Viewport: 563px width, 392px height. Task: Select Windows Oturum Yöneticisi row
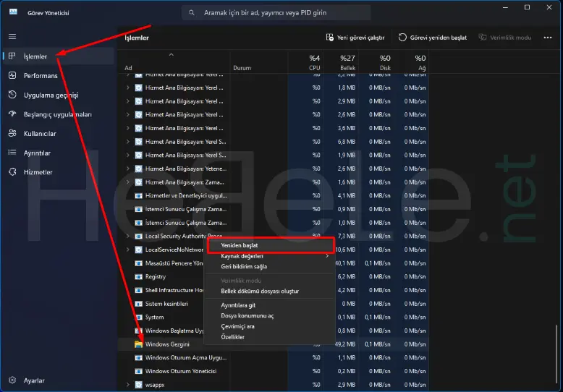click(274, 371)
